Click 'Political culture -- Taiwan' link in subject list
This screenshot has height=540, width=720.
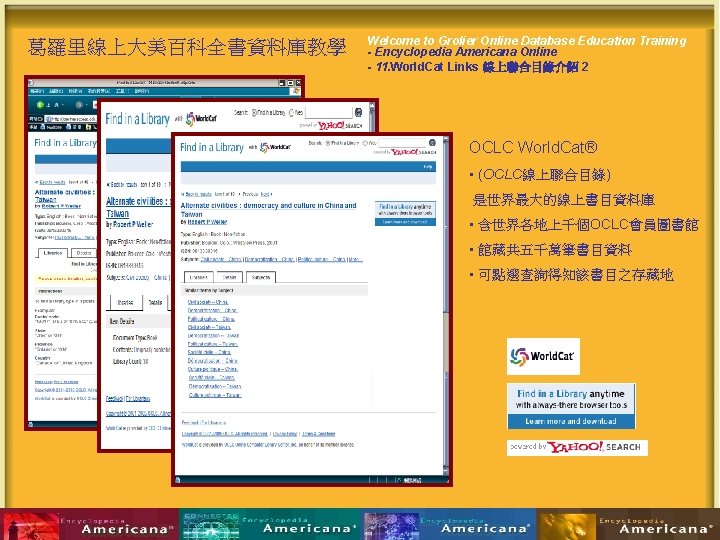(213, 344)
